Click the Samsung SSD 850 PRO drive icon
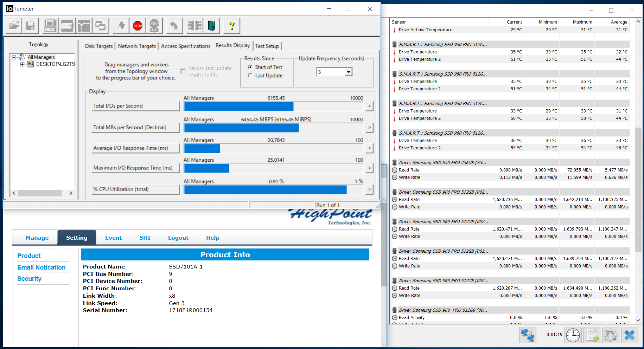Image resolution: width=644 pixels, height=349 pixels. pos(395,163)
